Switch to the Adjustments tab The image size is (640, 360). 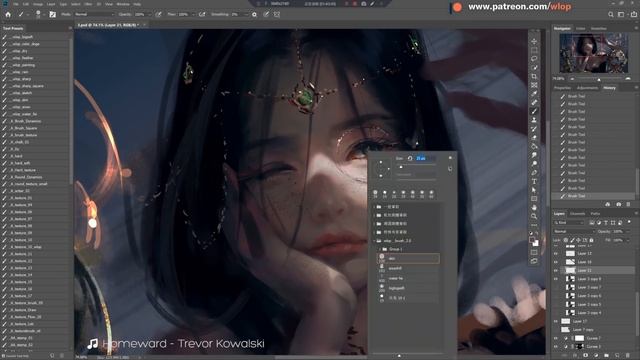(587, 88)
